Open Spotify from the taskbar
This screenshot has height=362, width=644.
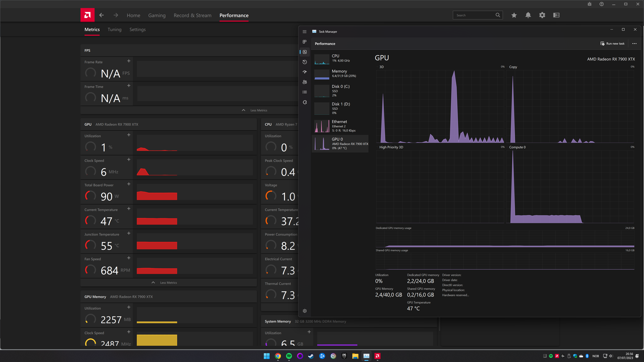coord(289,356)
